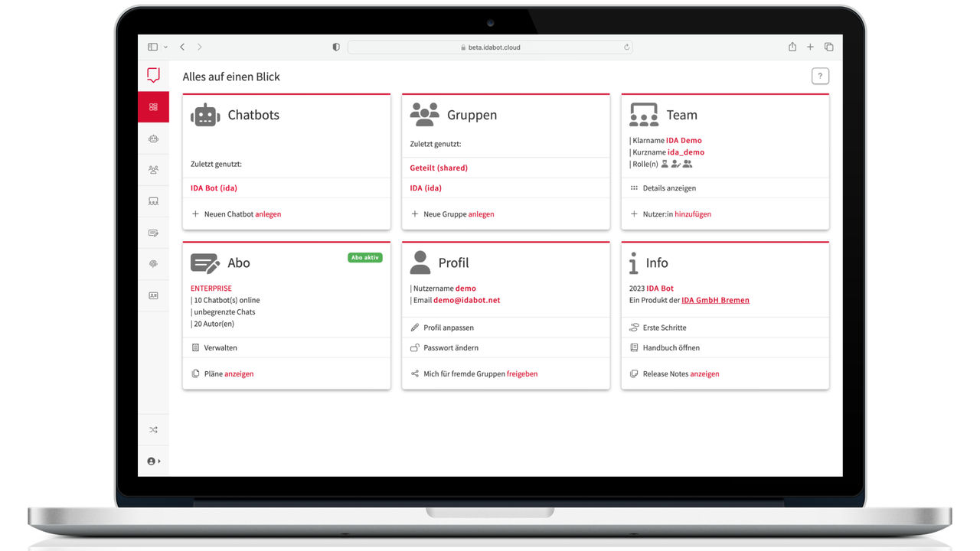Open the question mark help button

pos(820,76)
